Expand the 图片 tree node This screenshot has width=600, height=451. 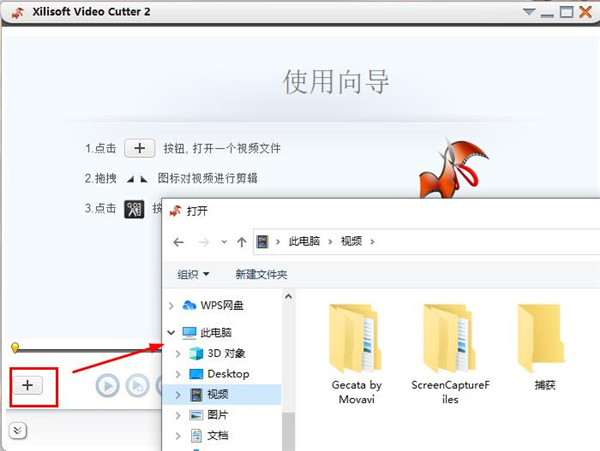point(178,415)
